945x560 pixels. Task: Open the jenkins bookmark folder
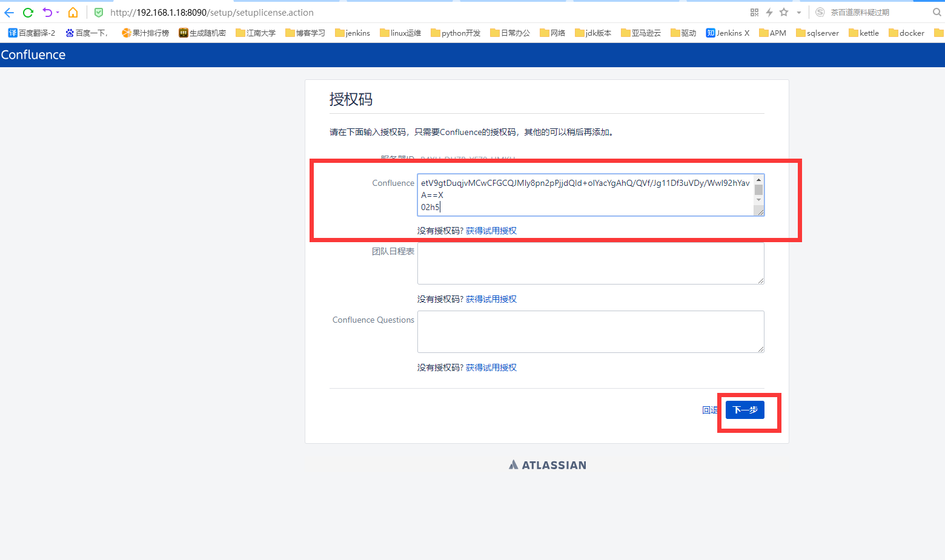click(353, 33)
